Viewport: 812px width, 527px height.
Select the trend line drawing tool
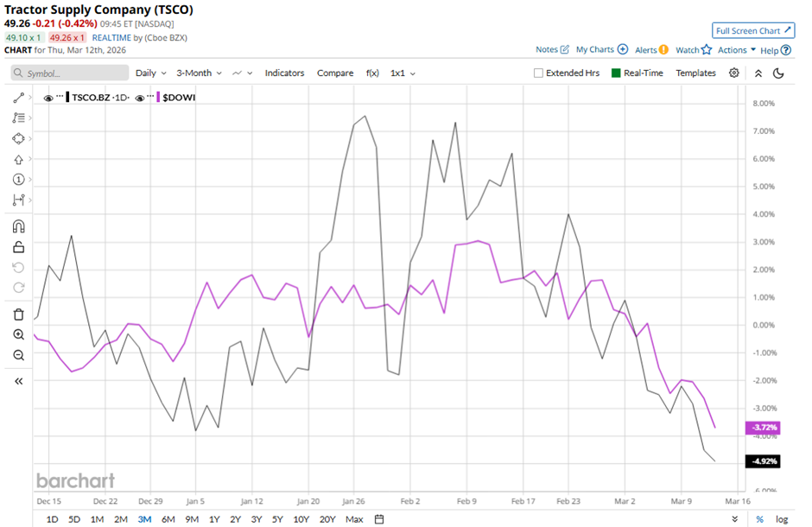[x=19, y=98]
